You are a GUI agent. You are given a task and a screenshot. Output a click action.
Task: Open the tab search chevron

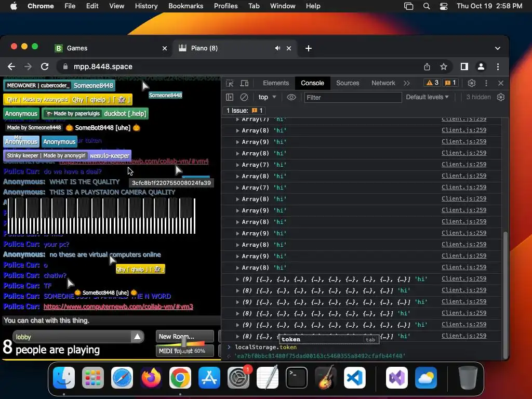point(497,48)
